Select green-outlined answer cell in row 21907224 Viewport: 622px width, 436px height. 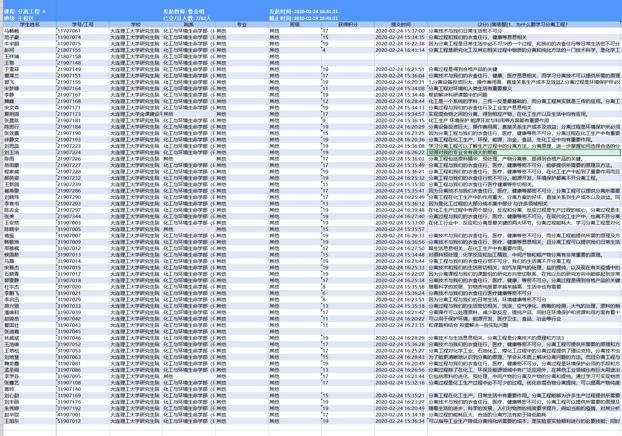[524, 152]
